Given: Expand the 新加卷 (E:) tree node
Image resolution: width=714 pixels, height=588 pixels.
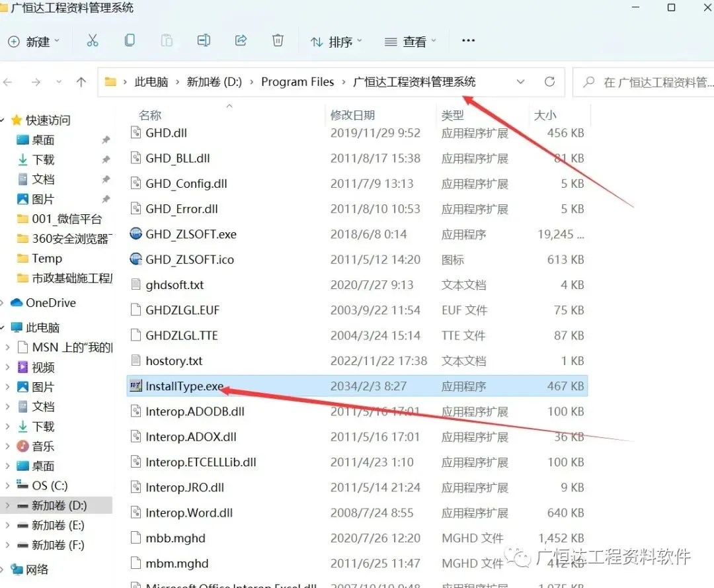Looking at the screenshot, I should pyautogui.click(x=7, y=525).
